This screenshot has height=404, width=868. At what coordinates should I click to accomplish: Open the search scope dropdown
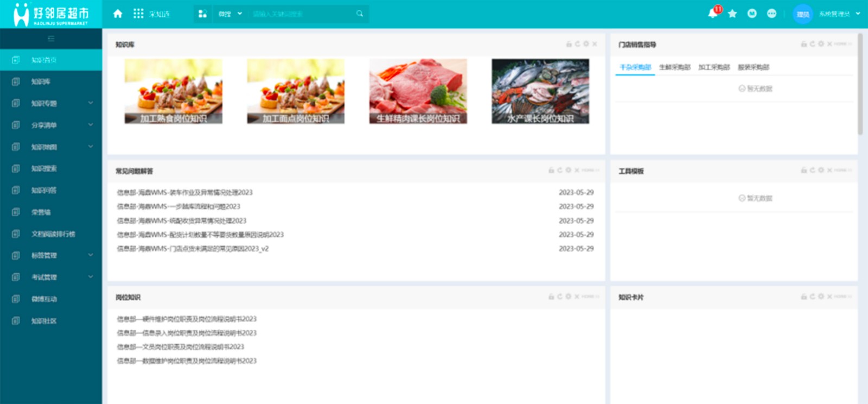coord(231,14)
